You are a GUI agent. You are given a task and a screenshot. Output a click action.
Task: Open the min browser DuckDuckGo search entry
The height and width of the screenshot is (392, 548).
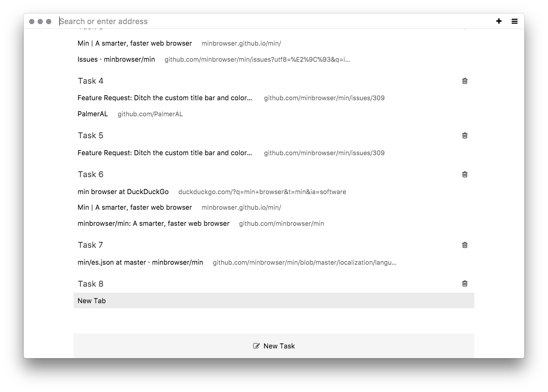[x=123, y=192]
